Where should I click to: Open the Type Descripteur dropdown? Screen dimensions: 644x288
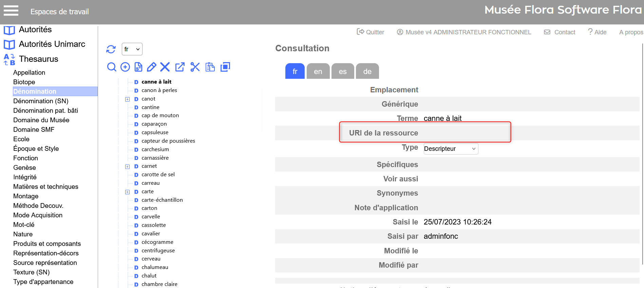(x=451, y=149)
